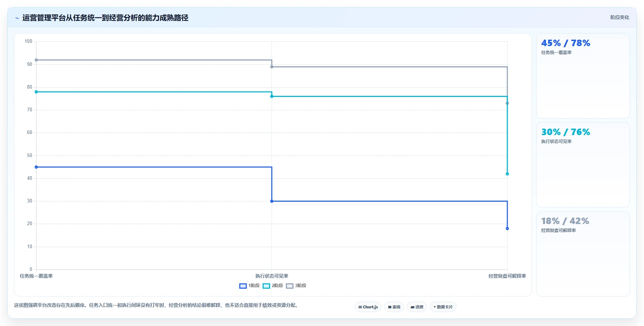Click the 阶段变化 label in header
The height and width of the screenshot is (326, 644).
(619, 17)
